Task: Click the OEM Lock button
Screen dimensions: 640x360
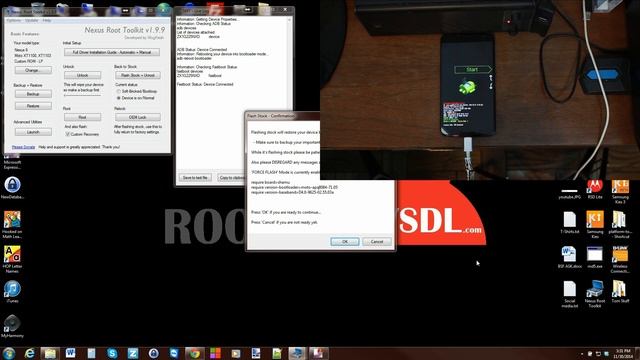Action: click(x=138, y=117)
